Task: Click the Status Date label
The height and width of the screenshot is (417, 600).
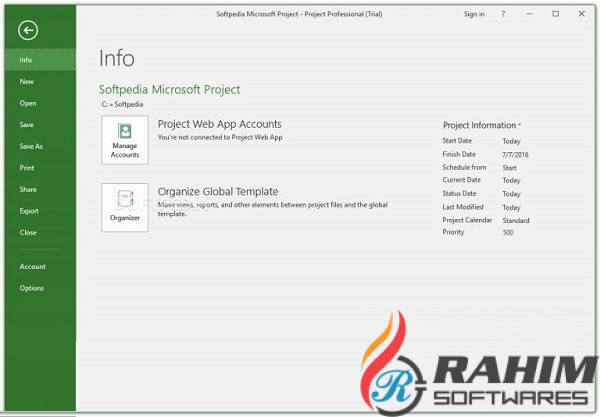Action: pos(459,194)
